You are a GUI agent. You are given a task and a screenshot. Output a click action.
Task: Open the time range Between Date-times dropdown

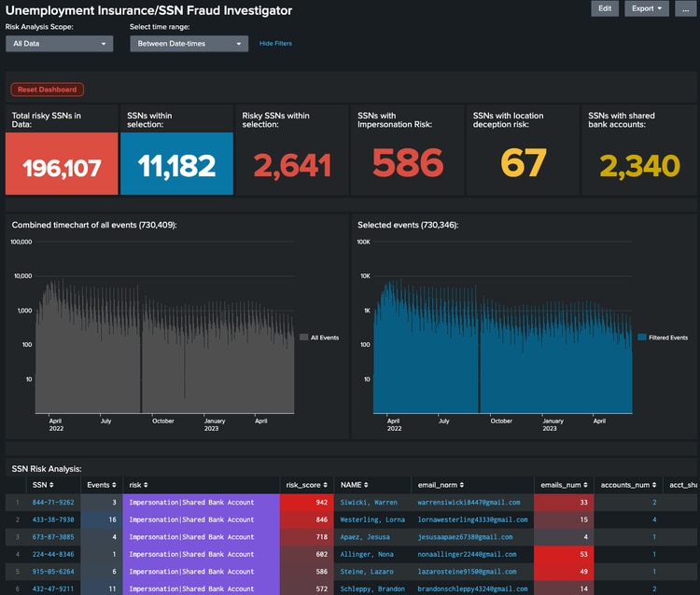click(x=188, y=44)
